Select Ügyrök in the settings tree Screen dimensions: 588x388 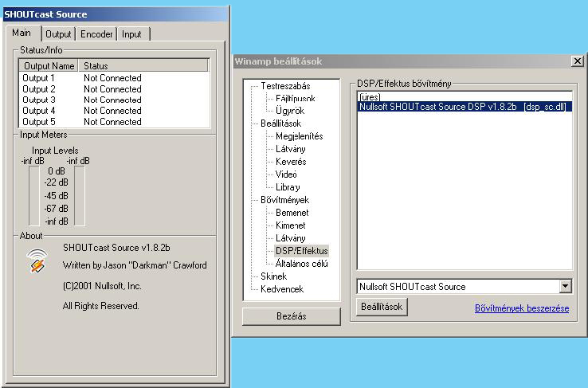tap(290, 111)
